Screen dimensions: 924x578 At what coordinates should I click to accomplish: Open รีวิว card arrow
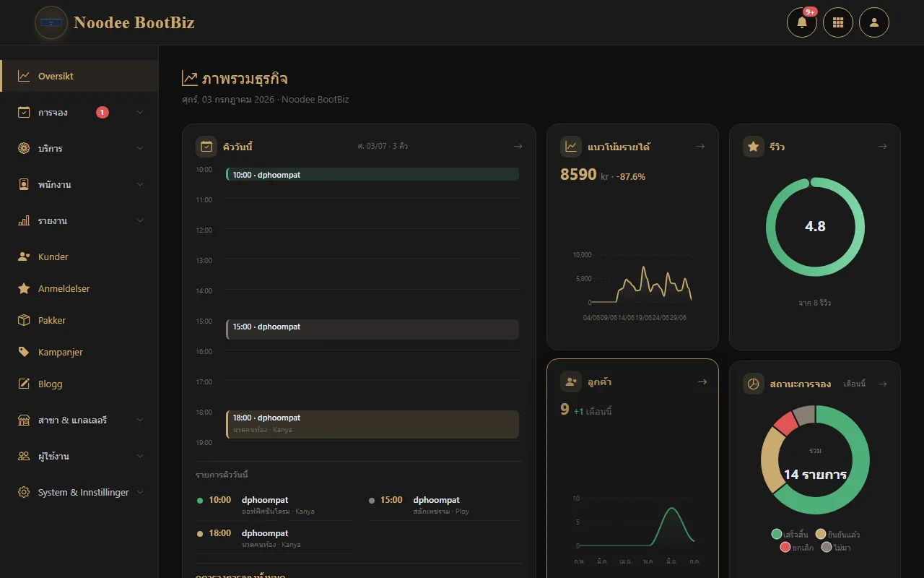(882, 147)
